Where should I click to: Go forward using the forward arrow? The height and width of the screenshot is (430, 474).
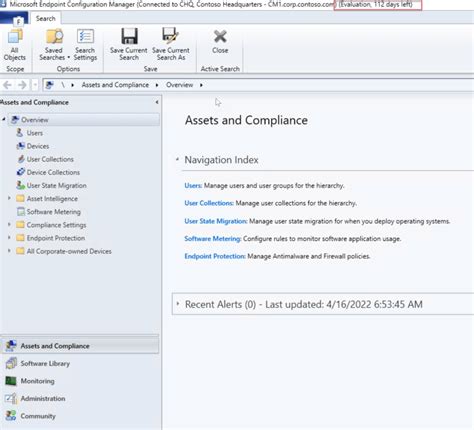(x=22, y=85)
